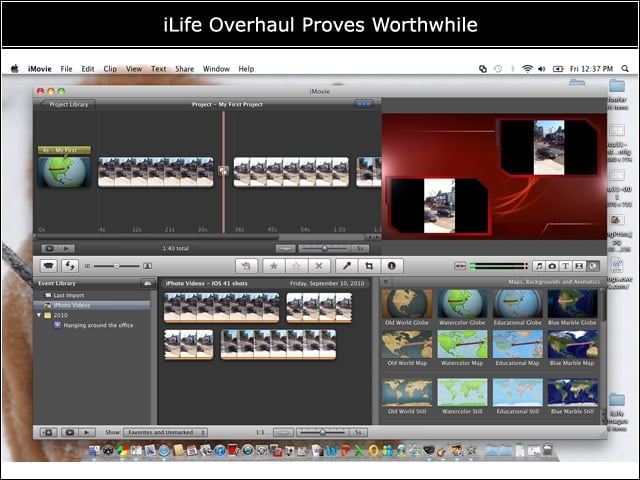Open the Share menu
640x480 pixels.
coord(184,69)
